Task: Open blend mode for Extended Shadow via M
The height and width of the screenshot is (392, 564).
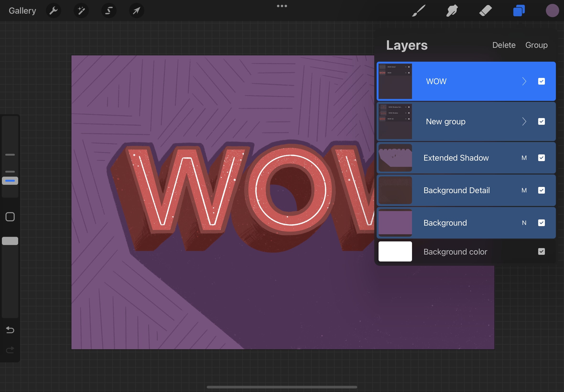Action: point(525,158)
